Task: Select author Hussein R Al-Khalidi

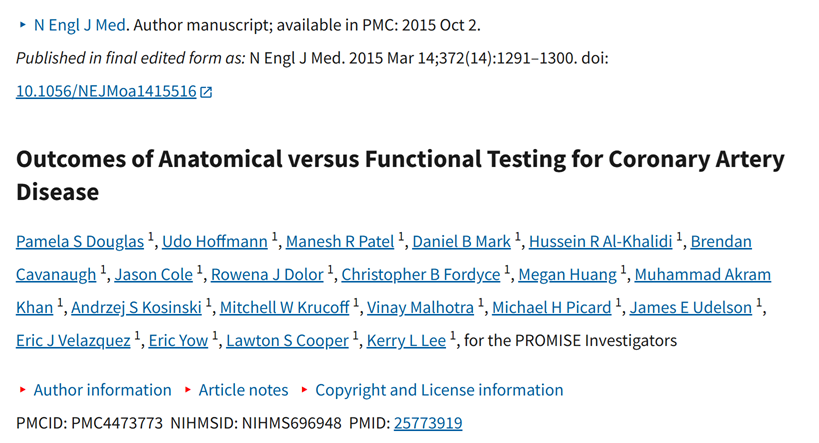Action: (x=601, y=241)
